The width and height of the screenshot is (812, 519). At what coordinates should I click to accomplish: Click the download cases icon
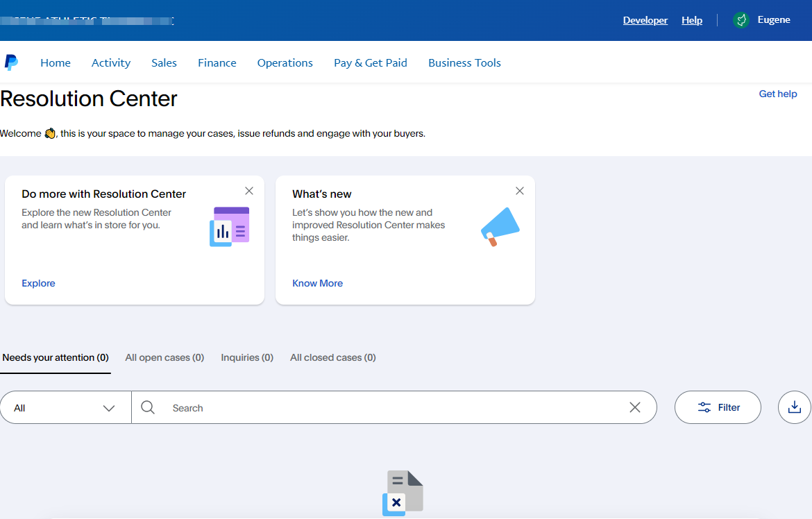point(797,407)
